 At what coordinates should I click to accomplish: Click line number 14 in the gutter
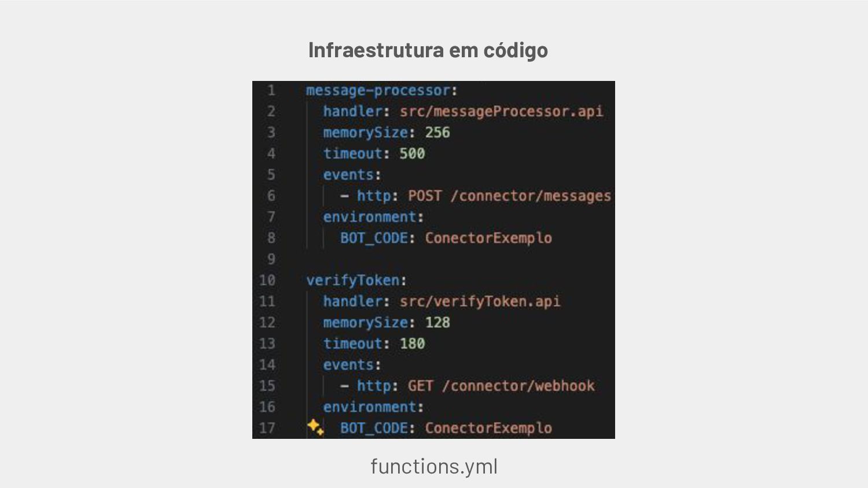click(267, 365)
